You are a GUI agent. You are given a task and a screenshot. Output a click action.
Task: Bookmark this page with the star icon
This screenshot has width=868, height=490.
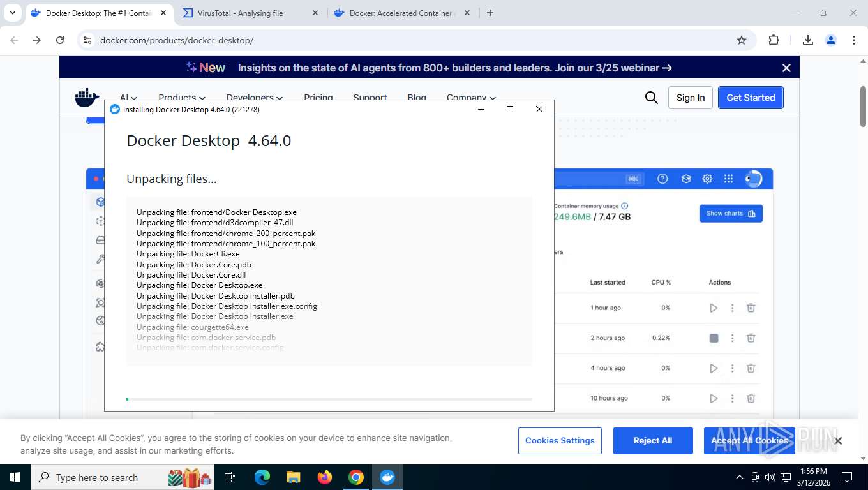click(x=742, y=40)
